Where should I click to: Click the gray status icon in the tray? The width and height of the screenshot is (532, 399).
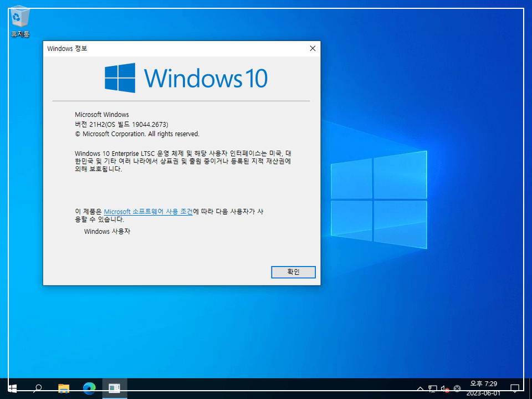[457, 388]
